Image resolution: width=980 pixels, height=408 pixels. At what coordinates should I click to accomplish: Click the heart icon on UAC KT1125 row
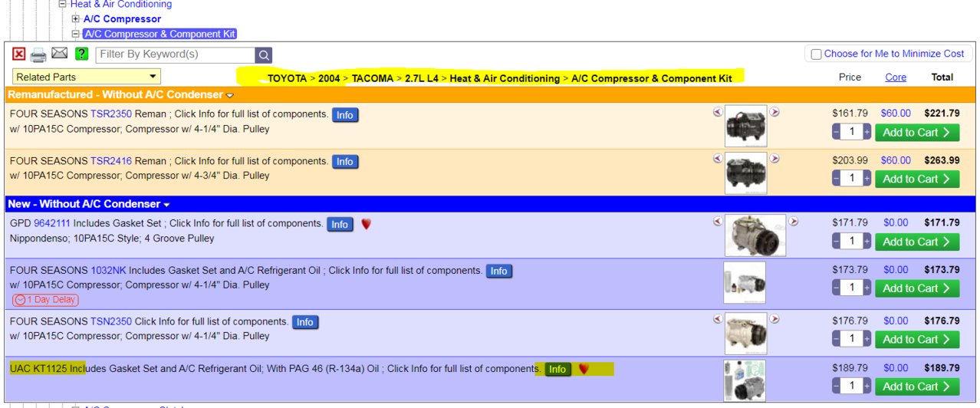(584, 369)
